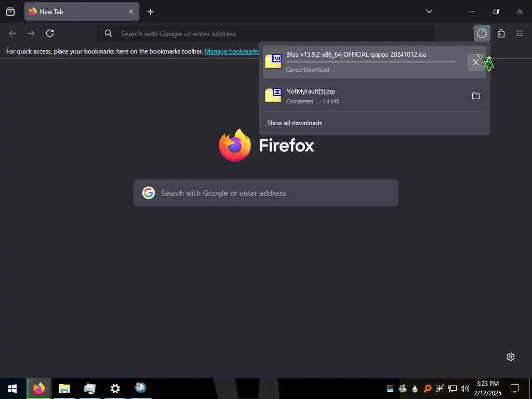Show NotMyFault(5).zip in folder
This screenshot has height=399, width=532.
[476, 96]
